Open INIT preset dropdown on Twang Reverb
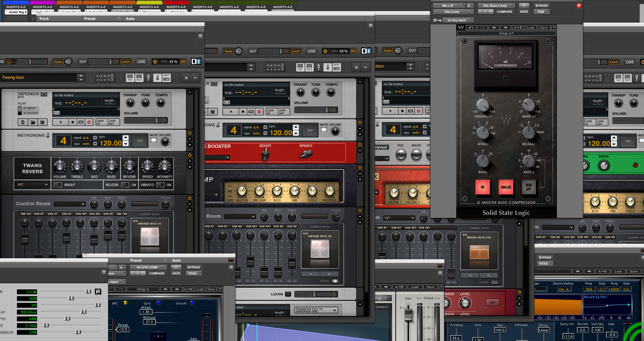Screen dimensions: 644x341 click(32, 185)
